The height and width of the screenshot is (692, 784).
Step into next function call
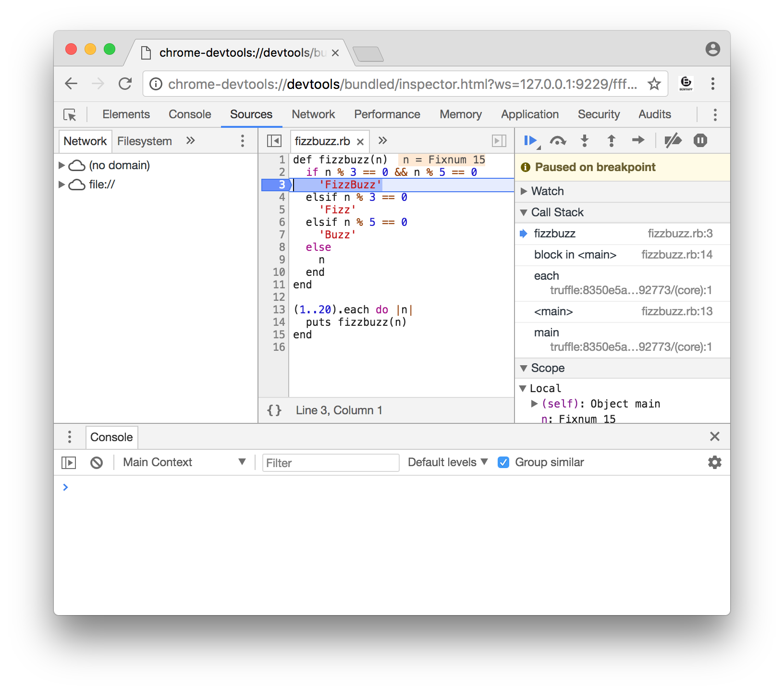click(585, 140)
